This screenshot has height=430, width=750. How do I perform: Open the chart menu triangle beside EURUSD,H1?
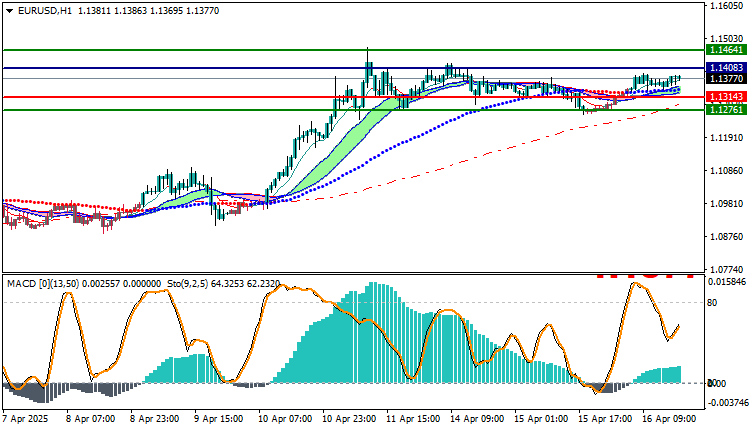coord(10,11)
